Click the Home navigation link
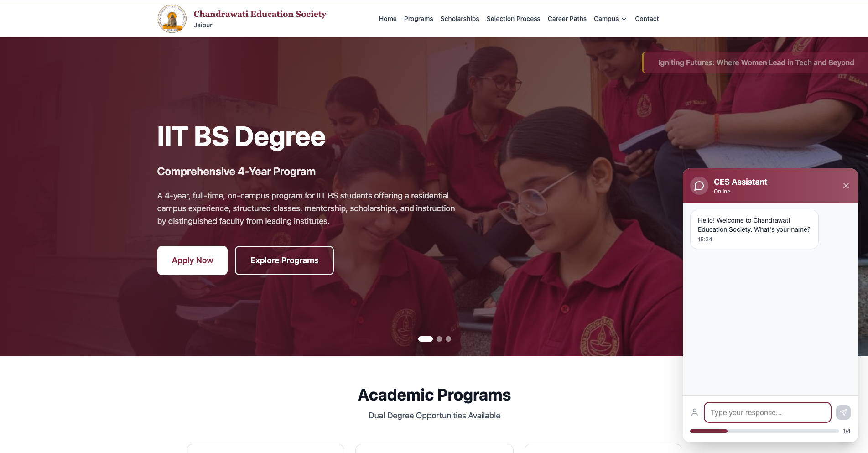The width and height of the screenshot is (868, 453). pos(388,19)
